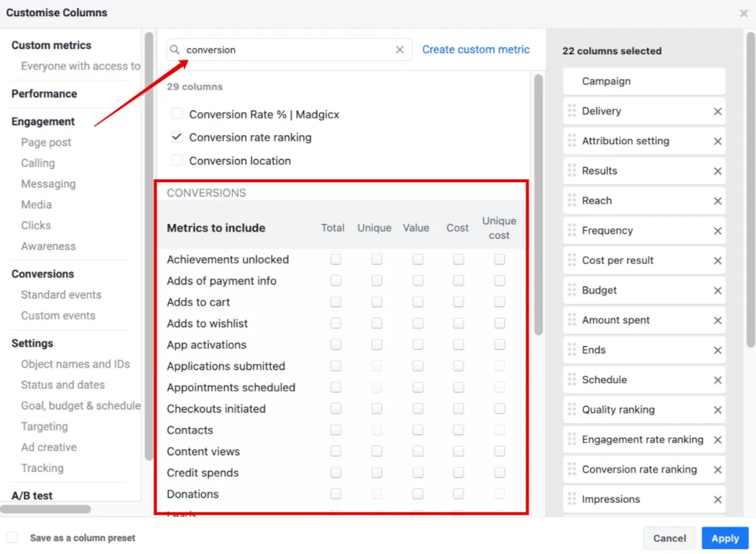The width and height of the screenshot is (756, 554).
Task: Select Standard events under Conversions
Action: pyautogui.click(x=61, y=295)
